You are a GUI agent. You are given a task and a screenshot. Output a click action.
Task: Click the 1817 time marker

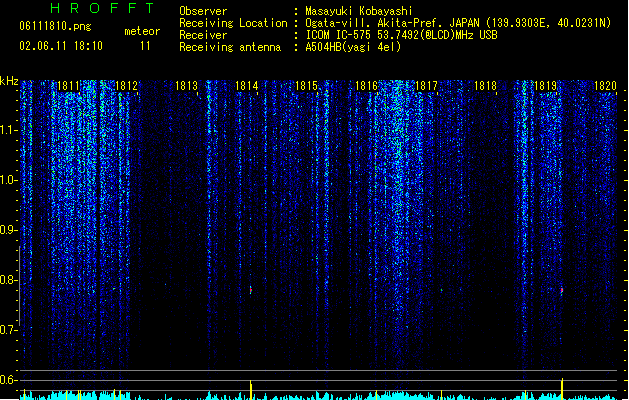426,86
